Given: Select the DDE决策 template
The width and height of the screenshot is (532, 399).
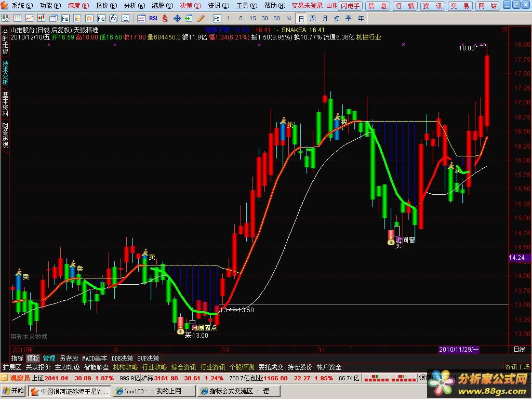Looking at the screenshot, I should pyautogui.click(x=122, y=358).
